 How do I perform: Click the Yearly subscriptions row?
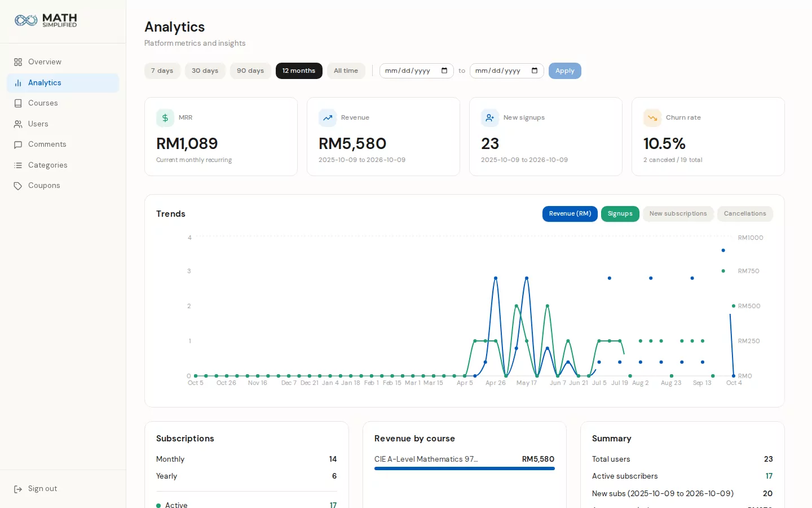pyautogui.click(x=246, y=476)
